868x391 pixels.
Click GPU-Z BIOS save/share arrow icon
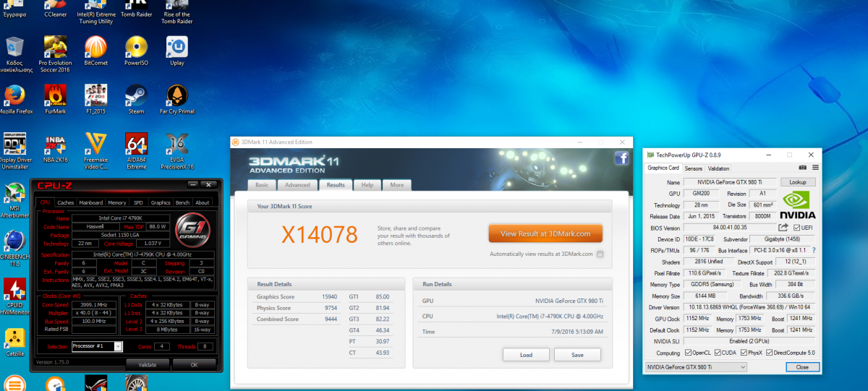coord(783,228)
